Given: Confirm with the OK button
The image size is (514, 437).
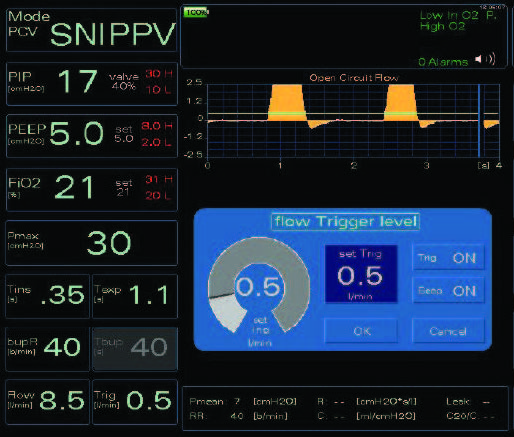Looking at the screenshot, I should (361, 331).
